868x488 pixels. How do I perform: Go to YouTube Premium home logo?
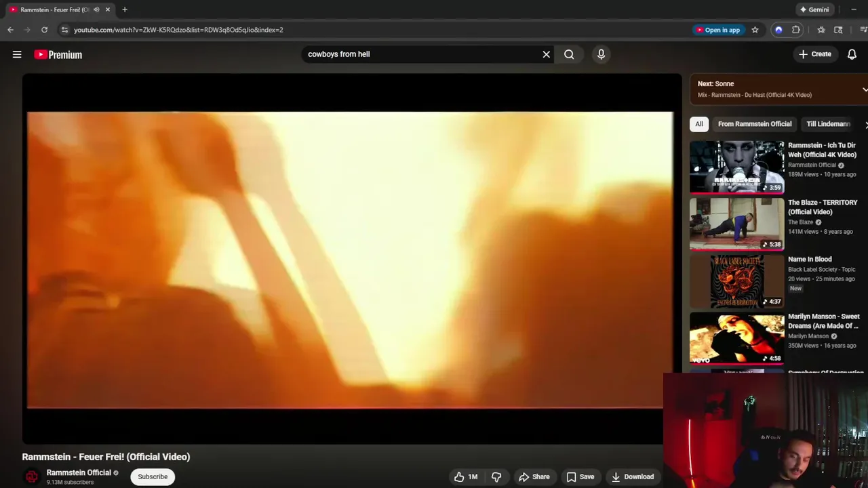pyautogui.click(x=58, y=55)
